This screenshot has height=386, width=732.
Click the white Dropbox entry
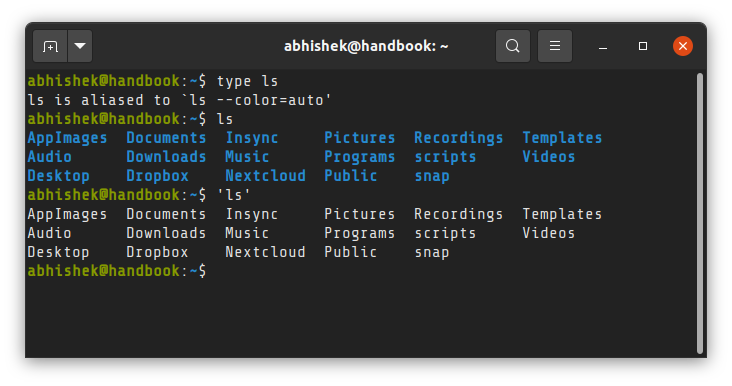(x=157, y=252)
